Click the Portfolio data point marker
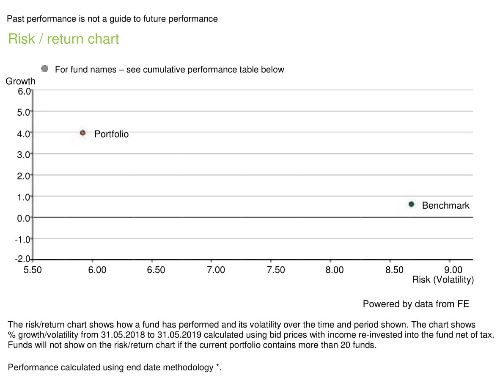Image resolution: width=500 pixels, height=377 pixels. [x=83, y=133]
